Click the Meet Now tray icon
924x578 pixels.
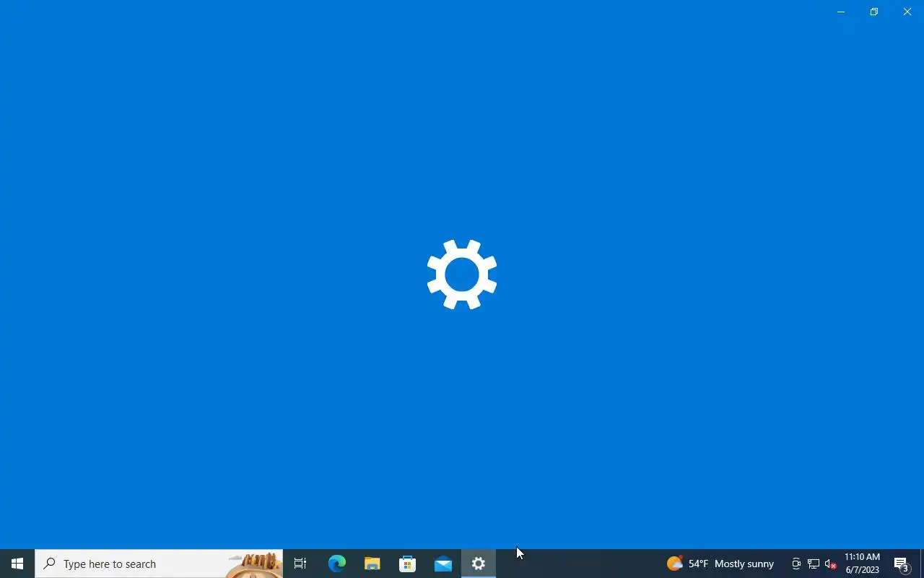[796, 564]
